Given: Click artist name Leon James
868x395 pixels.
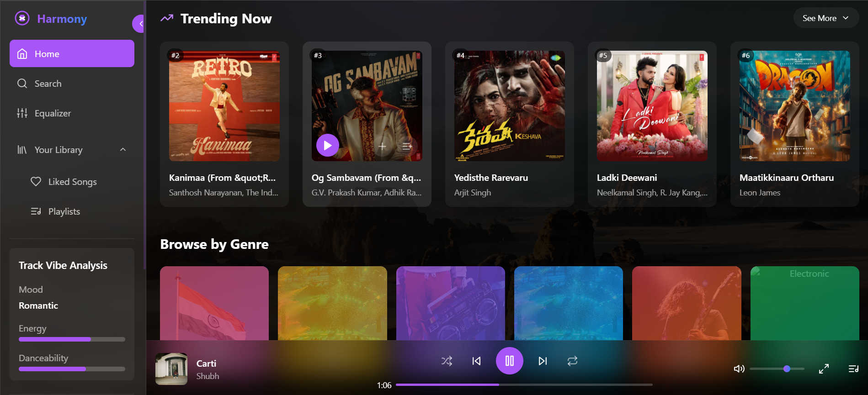Looking at the screenshot, I should [x=760, y=193].
